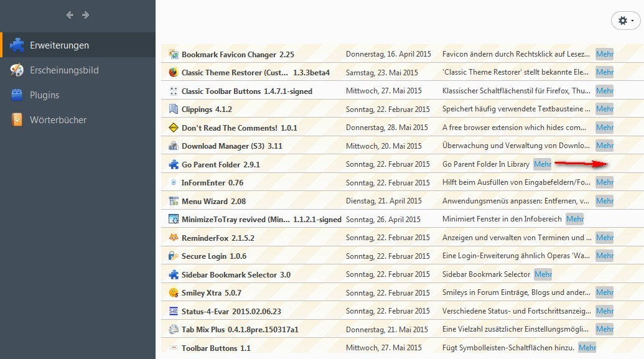Click the Bookmark Favicon Changer icon
The image size is (644, 359).
pos(174,55)
